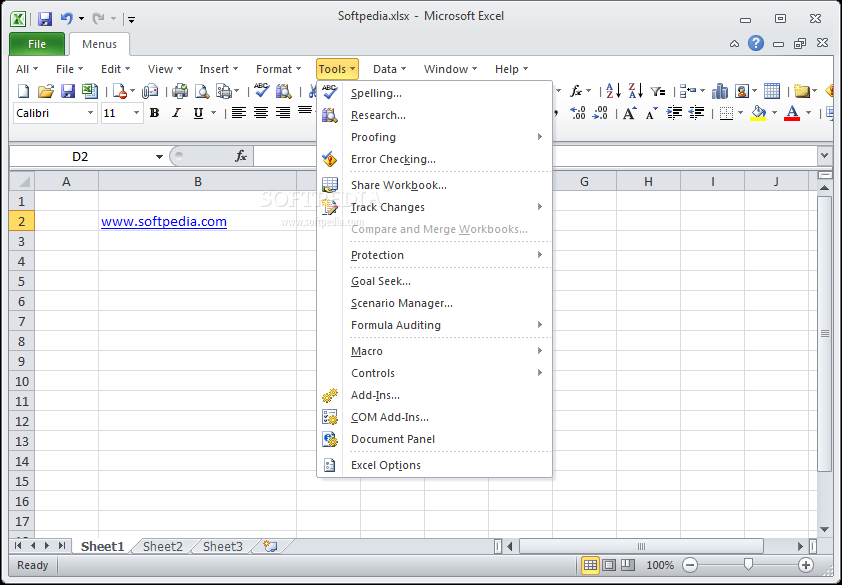Click the Name Box showing D2

click(x=81, y=157)
